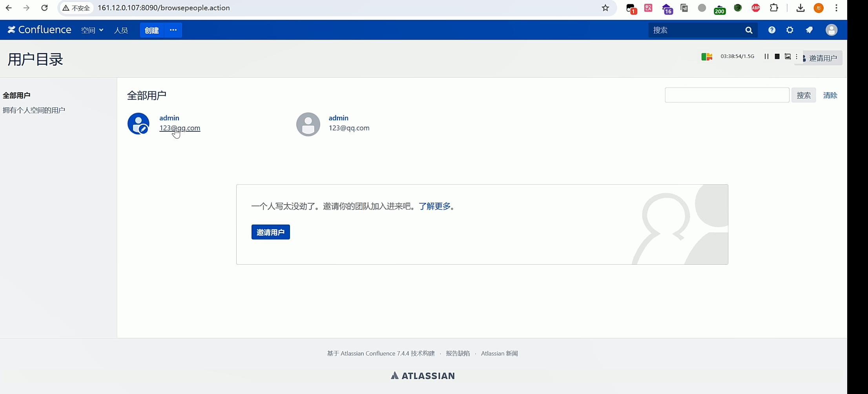Go to the Confluence home via the logo
868x394 pixels.
(x=39, y=30)
